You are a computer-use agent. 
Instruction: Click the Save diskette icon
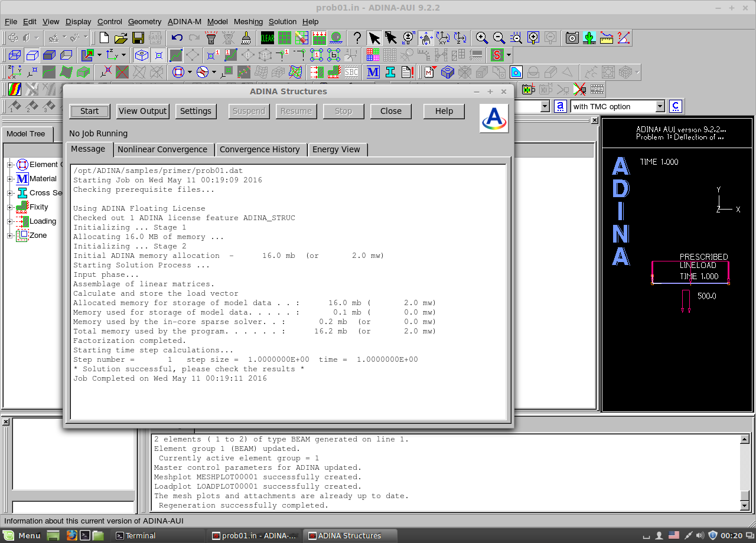point(138,38)
